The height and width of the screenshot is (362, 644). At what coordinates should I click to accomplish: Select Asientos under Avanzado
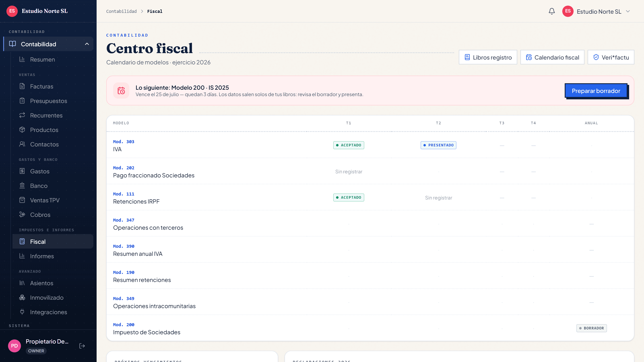pyautogui.click(x=53, y=283)
